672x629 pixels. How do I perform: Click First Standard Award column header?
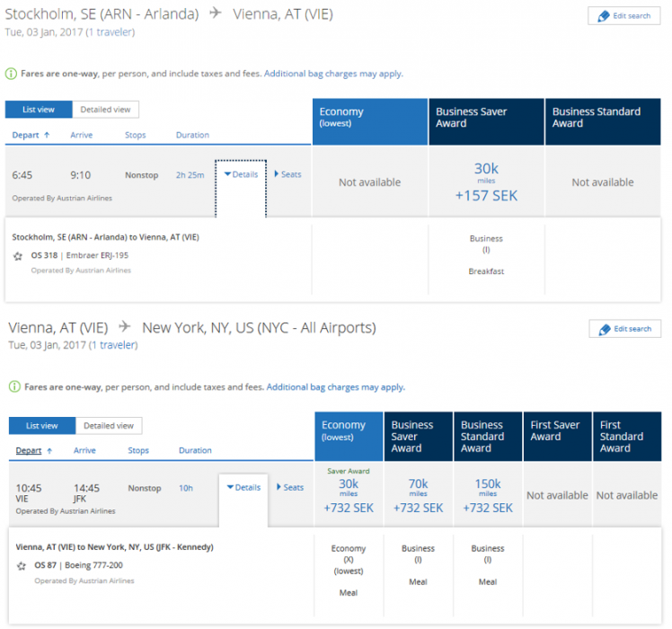[627, 437]
